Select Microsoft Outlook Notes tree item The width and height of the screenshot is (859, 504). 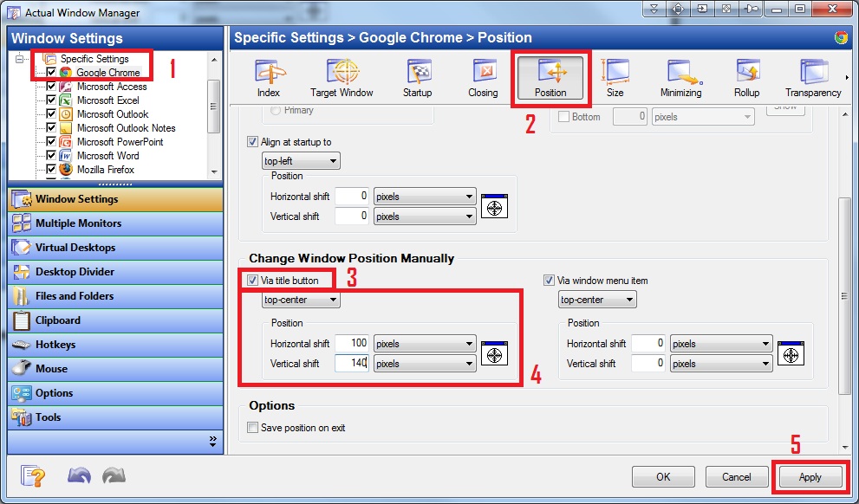tap(126, 128)
